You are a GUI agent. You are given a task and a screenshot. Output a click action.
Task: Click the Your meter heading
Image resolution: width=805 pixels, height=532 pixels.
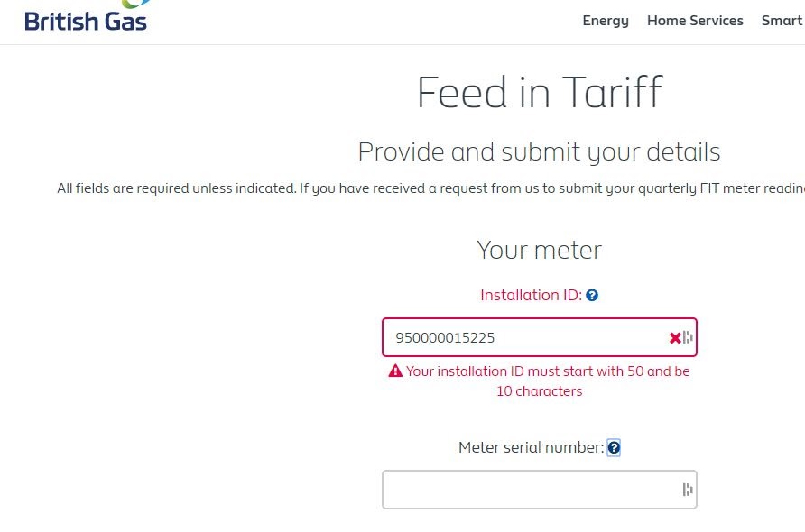coord(539,250)
